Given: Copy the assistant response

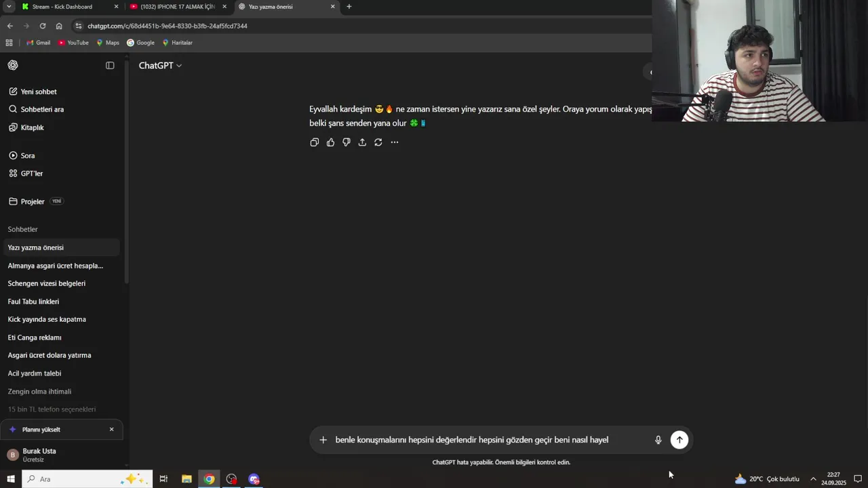Looking at the screenshot, I should [x=315, y=142].
